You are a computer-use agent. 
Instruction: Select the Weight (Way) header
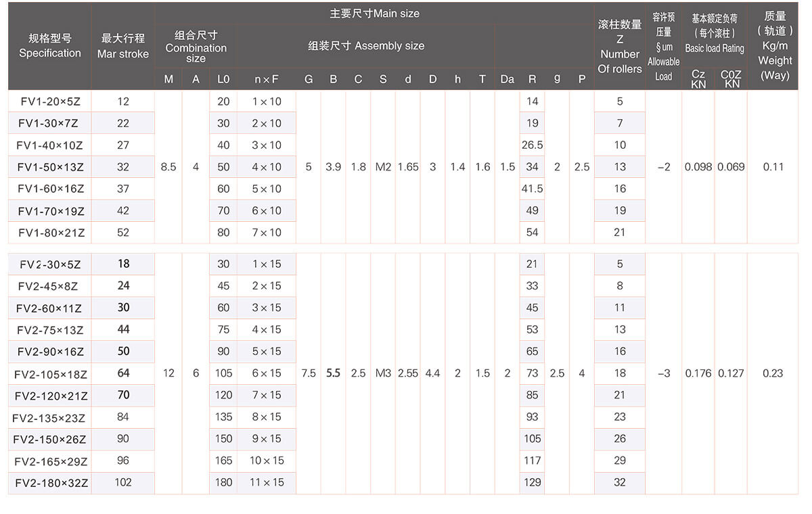pos(774,45)
